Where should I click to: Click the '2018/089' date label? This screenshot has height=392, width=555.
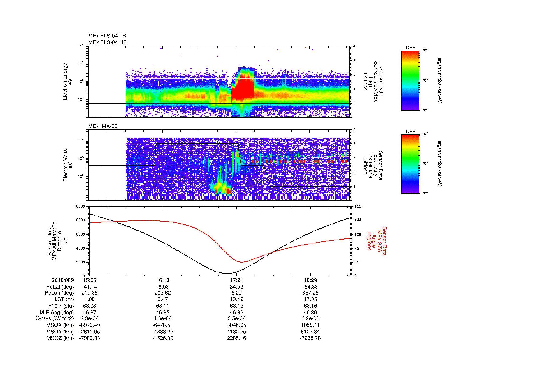click(63, 280)
